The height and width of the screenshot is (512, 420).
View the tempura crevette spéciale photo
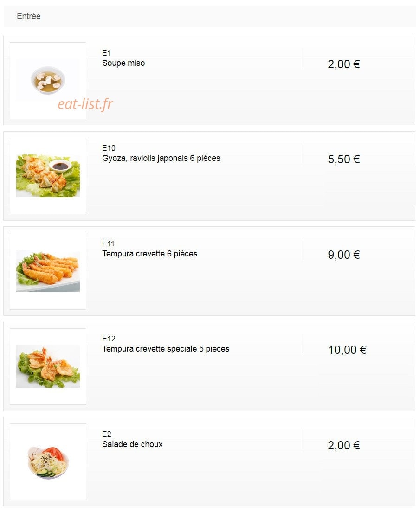(x=48, y=366)
